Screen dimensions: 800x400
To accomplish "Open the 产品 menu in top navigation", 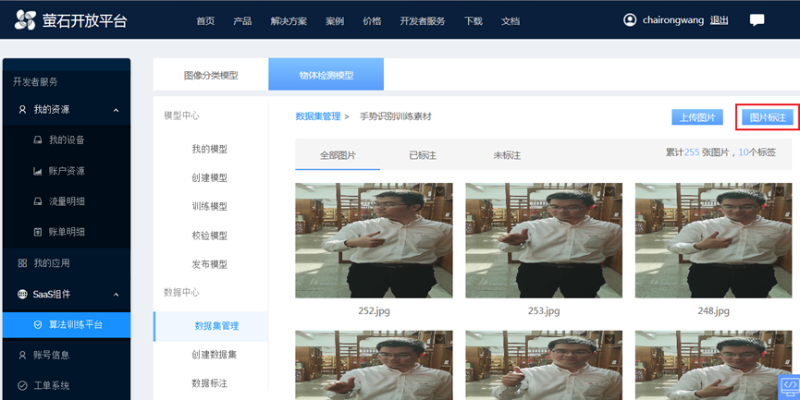I will pyautogui.click(x=242, y=20).
